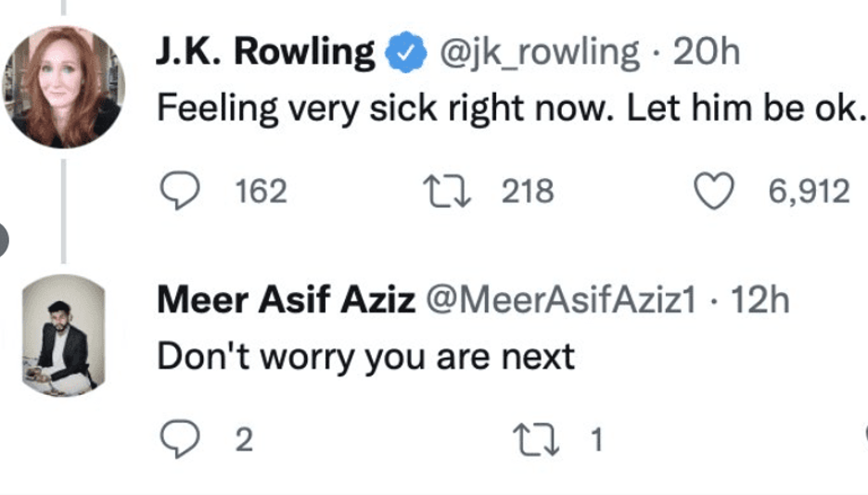The width and height of the screenshot is (868, 495).
Task: Click the blue verified badge next to J.K. Rowling
Action: (x=406, y=53)
